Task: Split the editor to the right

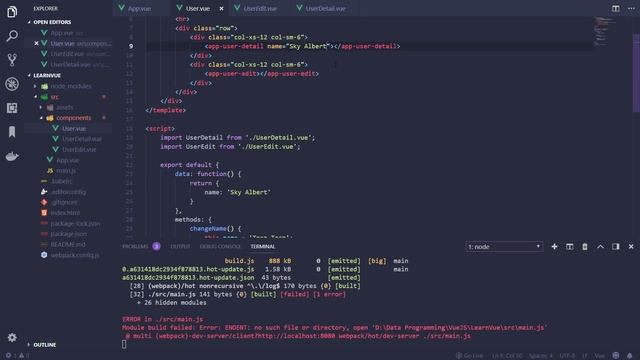Action: (616, 9)
